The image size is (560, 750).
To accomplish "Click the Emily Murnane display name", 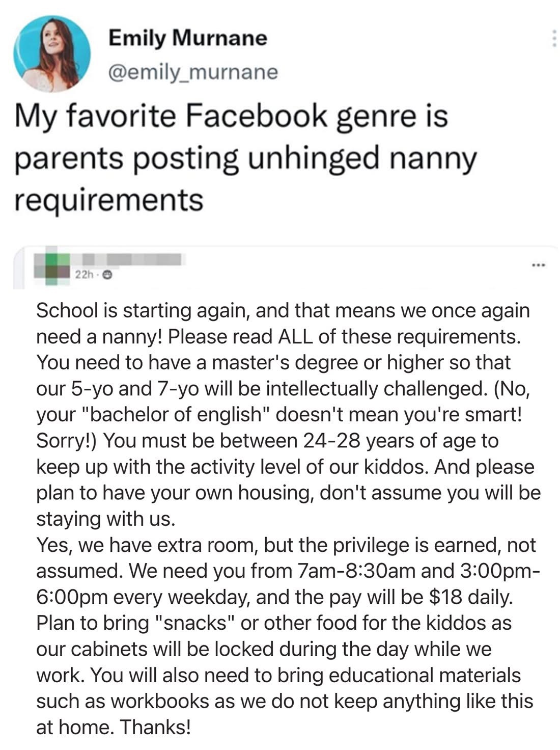I will [188, 38].
